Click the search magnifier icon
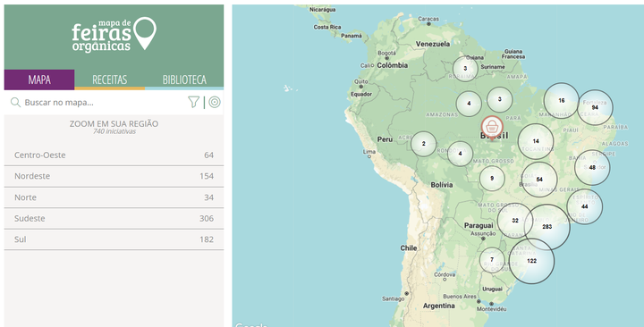The image size is (644, 327). 15,102
